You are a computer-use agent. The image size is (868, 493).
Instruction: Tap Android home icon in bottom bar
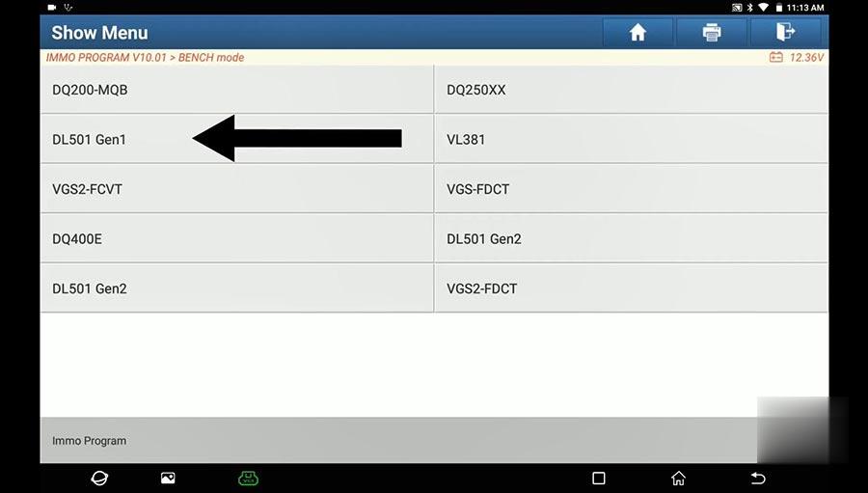click(678, 478)
